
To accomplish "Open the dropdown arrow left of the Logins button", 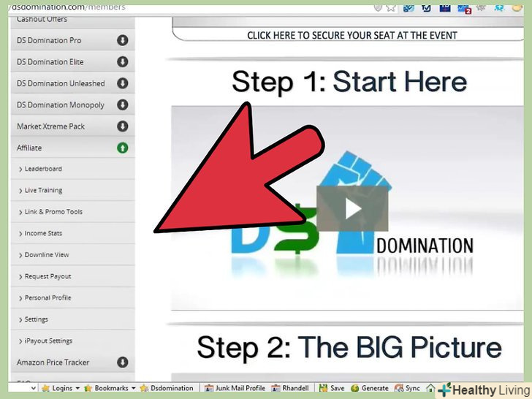I will coord(34,388).
